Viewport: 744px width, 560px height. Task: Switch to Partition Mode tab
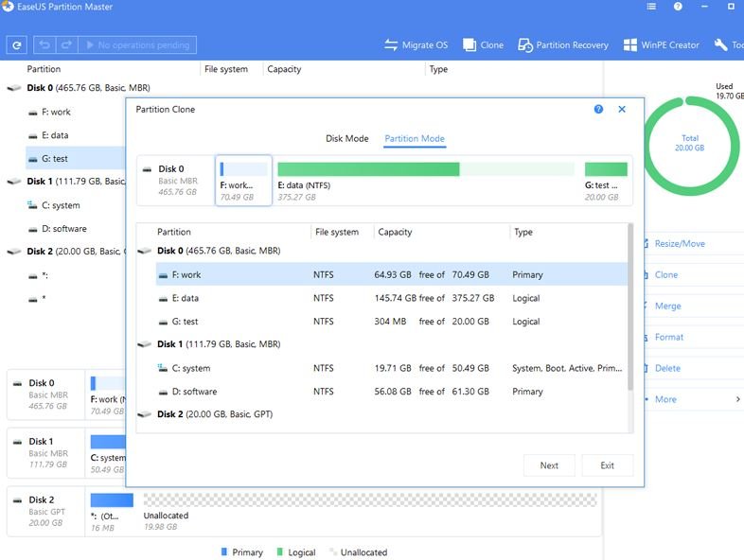[415, 138]
